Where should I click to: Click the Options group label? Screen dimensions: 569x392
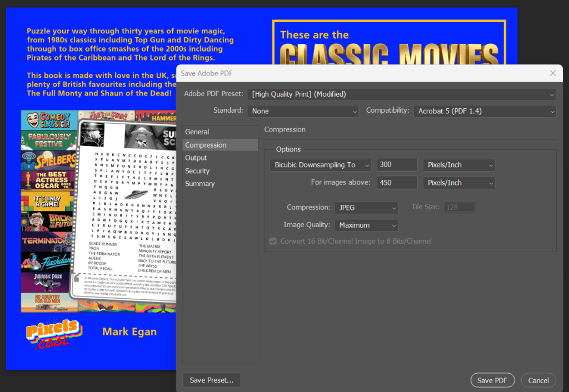pos(288,149)
